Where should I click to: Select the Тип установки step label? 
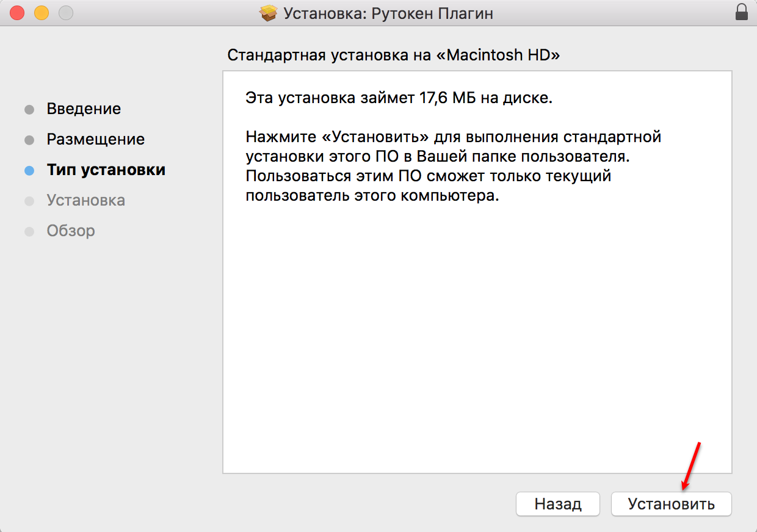[106, 170]
